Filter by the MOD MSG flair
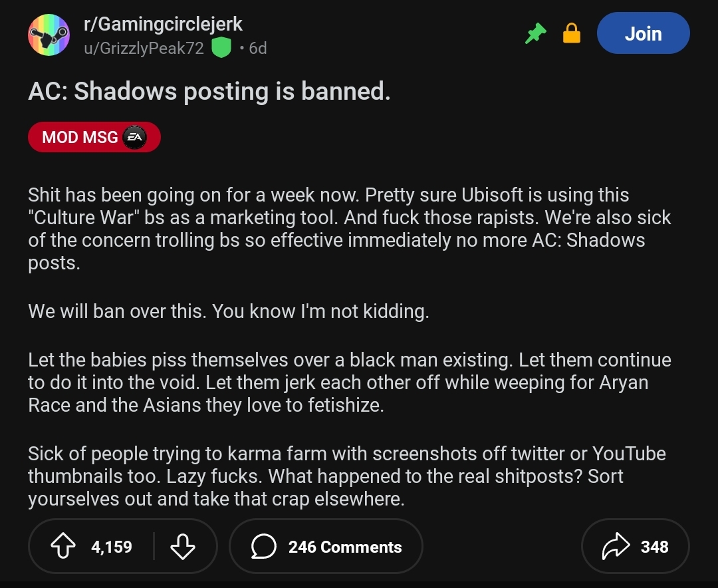Screen dimensions: 718x588 (94, 137)
